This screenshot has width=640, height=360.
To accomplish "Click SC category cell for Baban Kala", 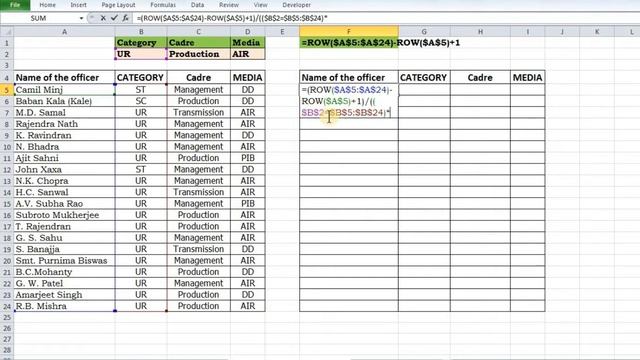I will (x=141, y=101).
